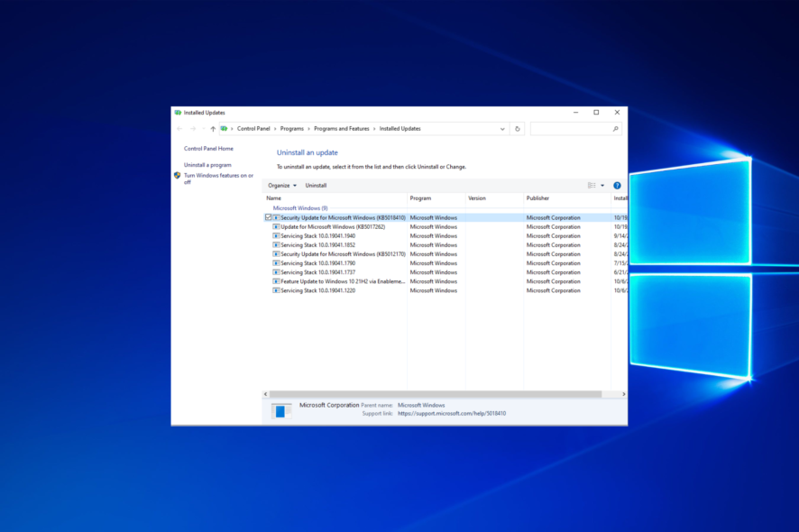Viewport: 799px width, 532px height.
Task: Click the Installed Updates breadcrumb
Action: pos(400,129)
